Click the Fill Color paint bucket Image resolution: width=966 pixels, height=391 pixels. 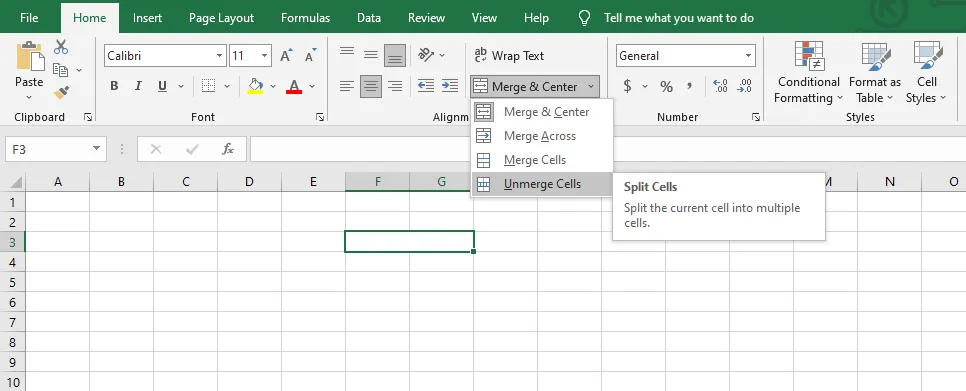point(255,86)
